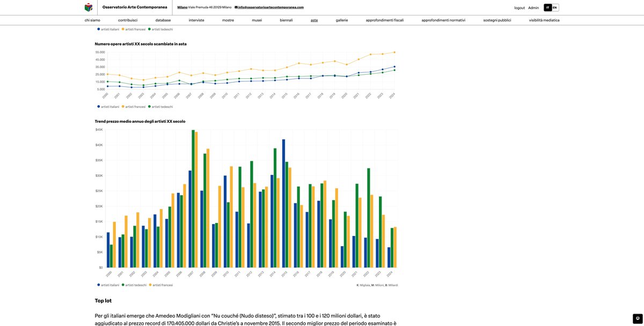This screenshot has width=644, height=326.
Task: Open the Admin link
Action: (533, 8)
